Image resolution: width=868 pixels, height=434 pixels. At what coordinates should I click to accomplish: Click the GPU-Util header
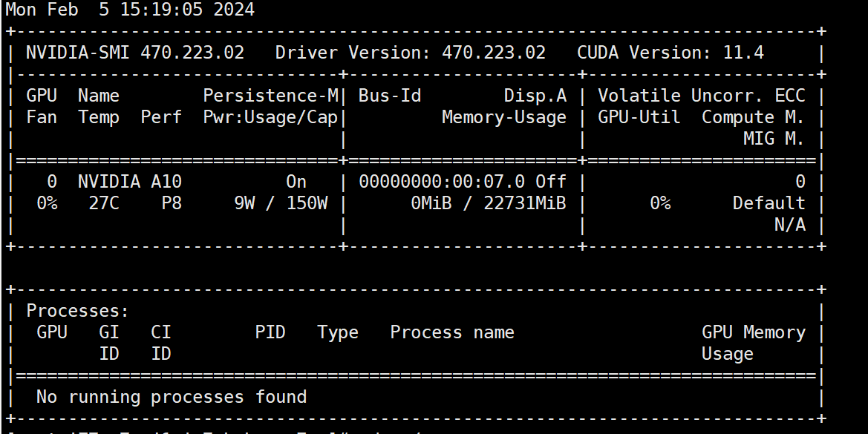tap(639, 117)
